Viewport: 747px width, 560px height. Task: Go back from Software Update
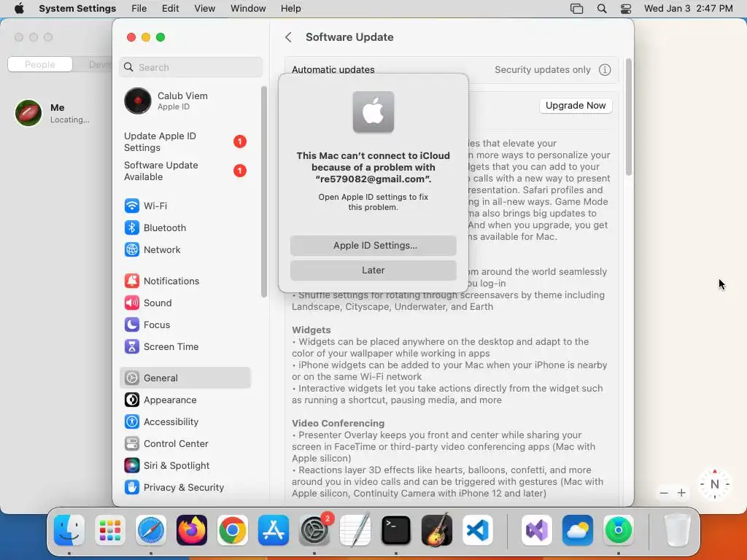[288, 37]
